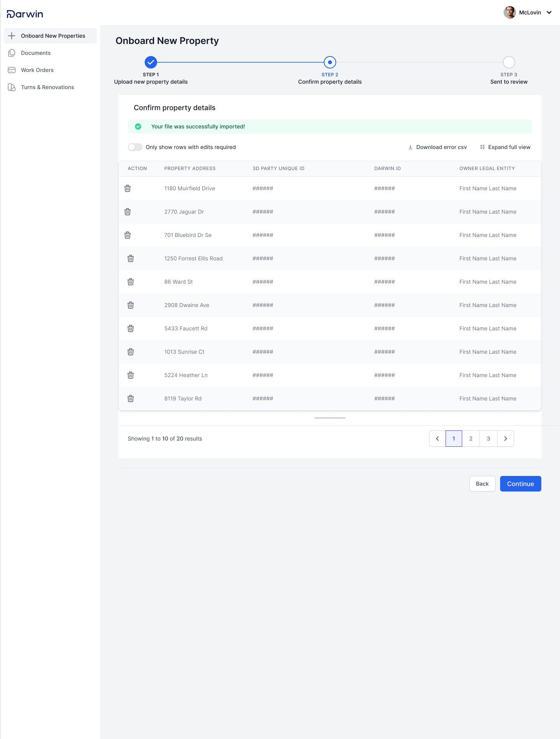Click 3D party ID in 2770 Jaguar Dr row
Screen dimensions: 560x739
(263, 212)
